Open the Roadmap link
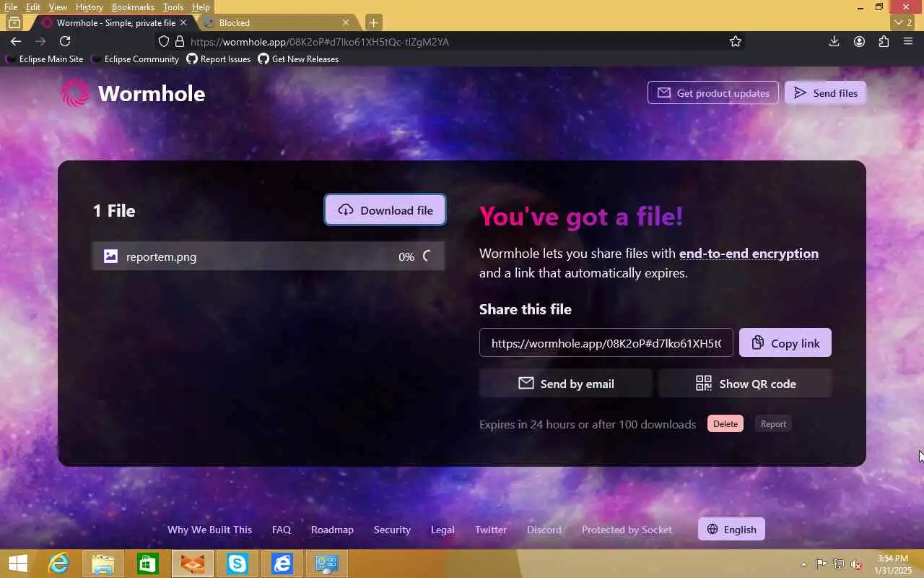This screenshot has width=924, height=578. coord(332,530)
